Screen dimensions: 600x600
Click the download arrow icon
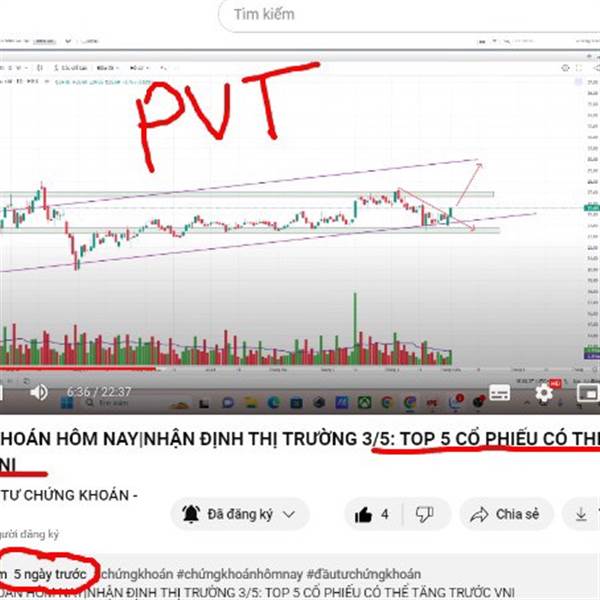(581, 514)
